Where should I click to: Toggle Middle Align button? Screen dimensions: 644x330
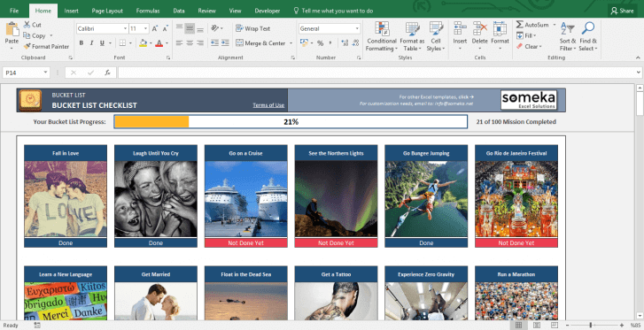tap(190, 28)
